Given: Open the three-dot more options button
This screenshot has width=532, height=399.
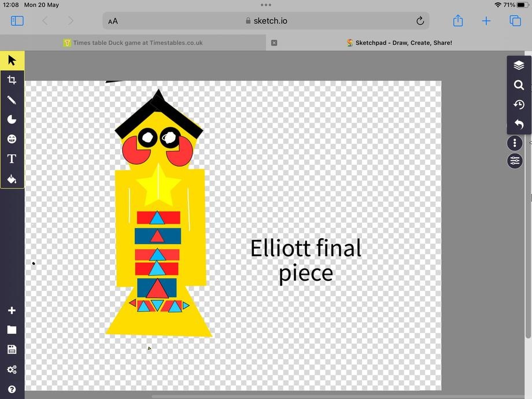Looking at the screenshot, I should (x=515, y=143).
